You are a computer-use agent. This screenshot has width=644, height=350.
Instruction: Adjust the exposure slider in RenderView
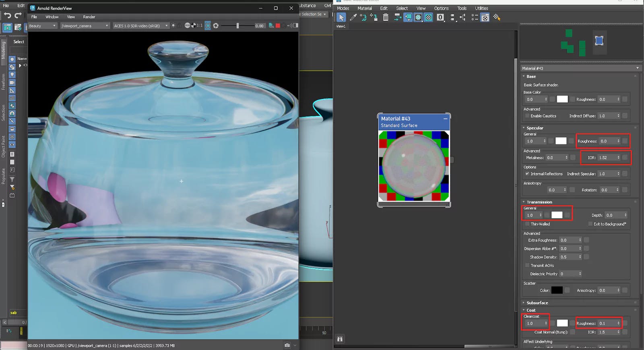click(x=237, y=26)
